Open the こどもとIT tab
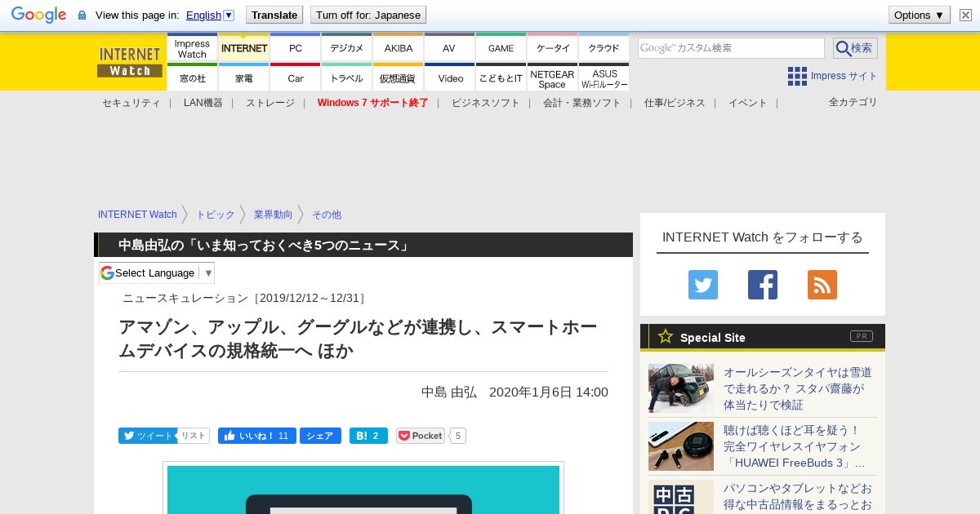This screenshot has width=980, height=514. click(x=501, y=78)
